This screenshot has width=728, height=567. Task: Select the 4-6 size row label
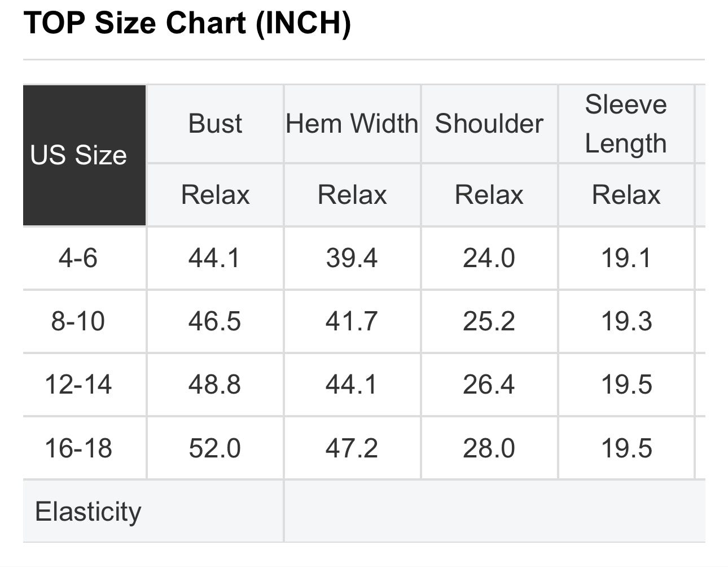78,258
